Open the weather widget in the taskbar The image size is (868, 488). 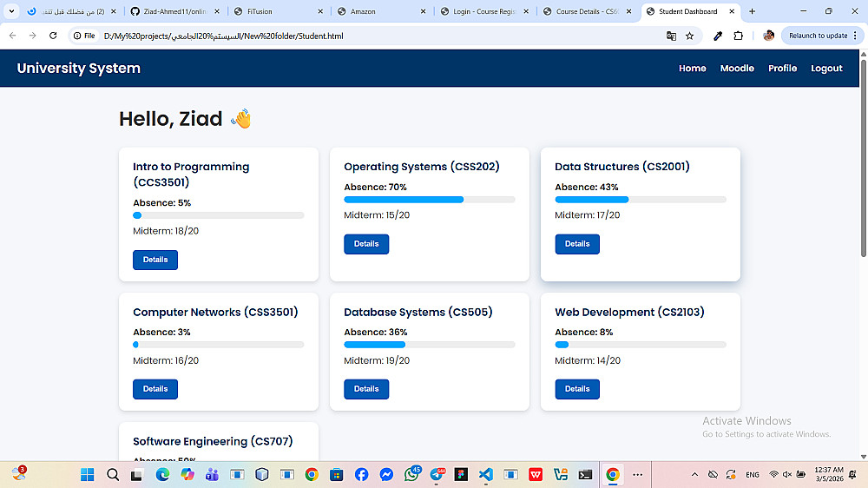point(19,473)
